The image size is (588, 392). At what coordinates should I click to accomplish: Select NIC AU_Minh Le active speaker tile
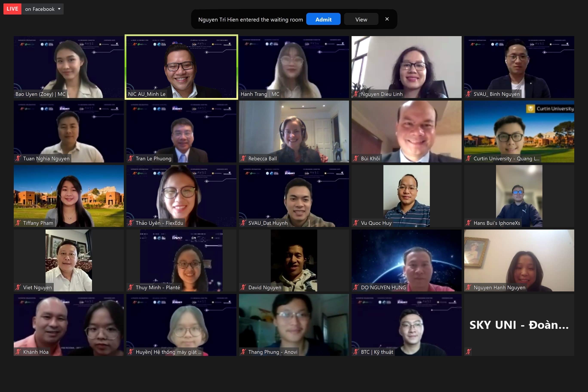181,67
